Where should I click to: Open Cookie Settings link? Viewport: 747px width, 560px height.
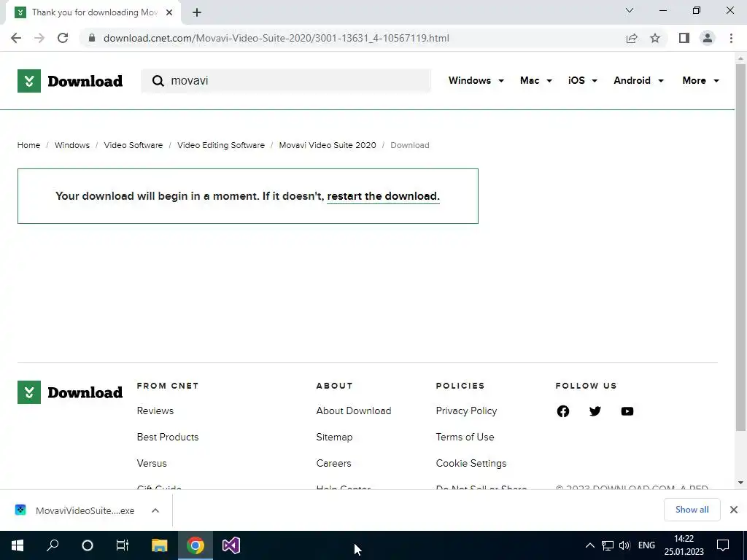pyautogui.click(x=471, y=463)
